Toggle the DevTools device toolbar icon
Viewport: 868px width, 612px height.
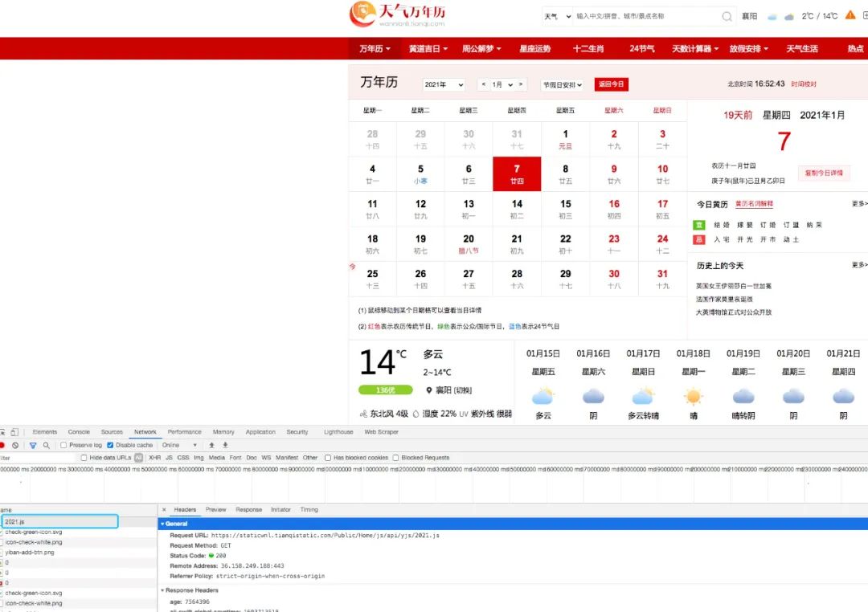[15, 432]
